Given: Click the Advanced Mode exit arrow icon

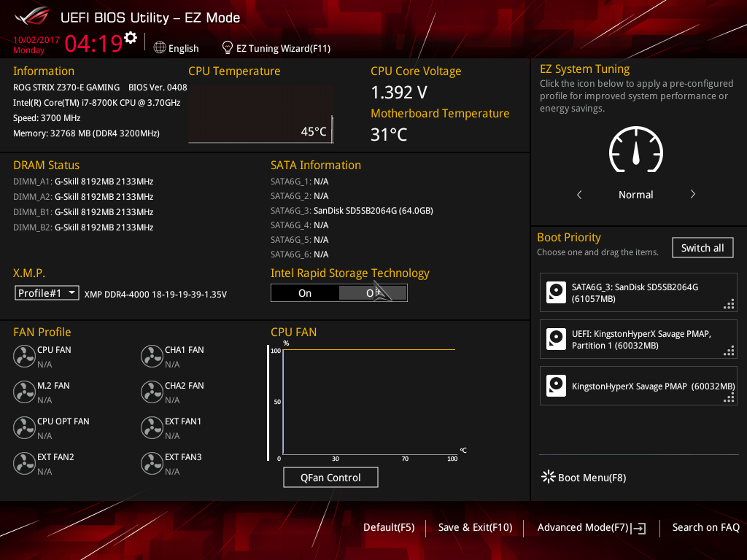Looking at the screenshot, I should point(638,528).
